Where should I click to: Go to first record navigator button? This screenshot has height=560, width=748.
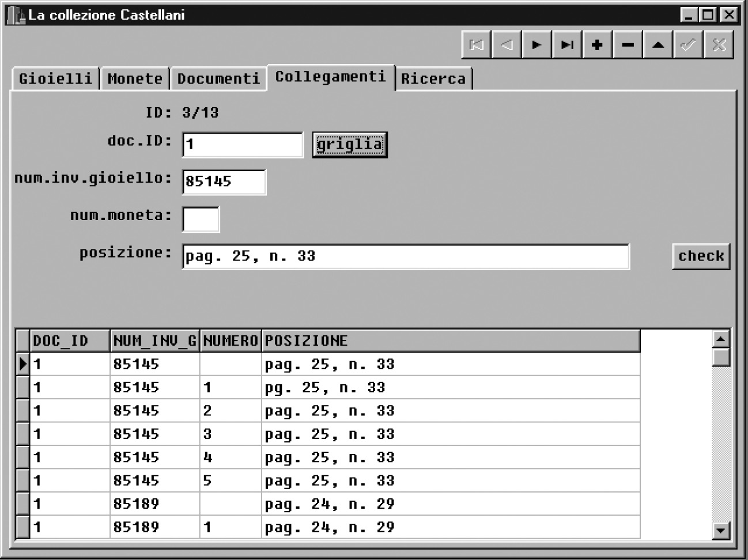click(477, 45)
